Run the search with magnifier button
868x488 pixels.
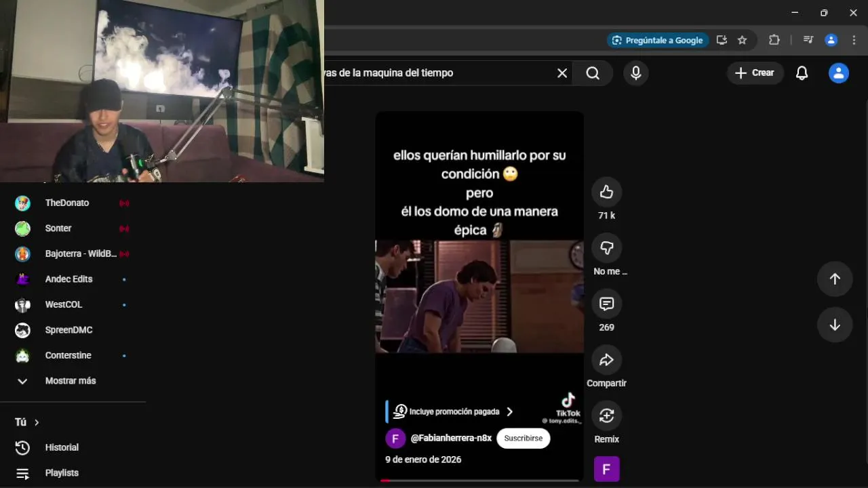593,73
